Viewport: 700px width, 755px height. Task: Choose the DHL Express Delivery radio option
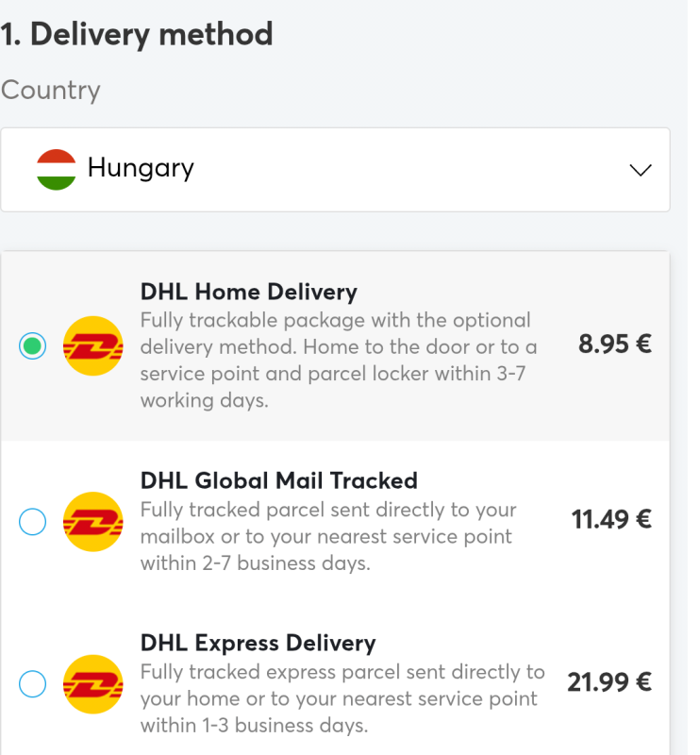click(x=33, y=683)
